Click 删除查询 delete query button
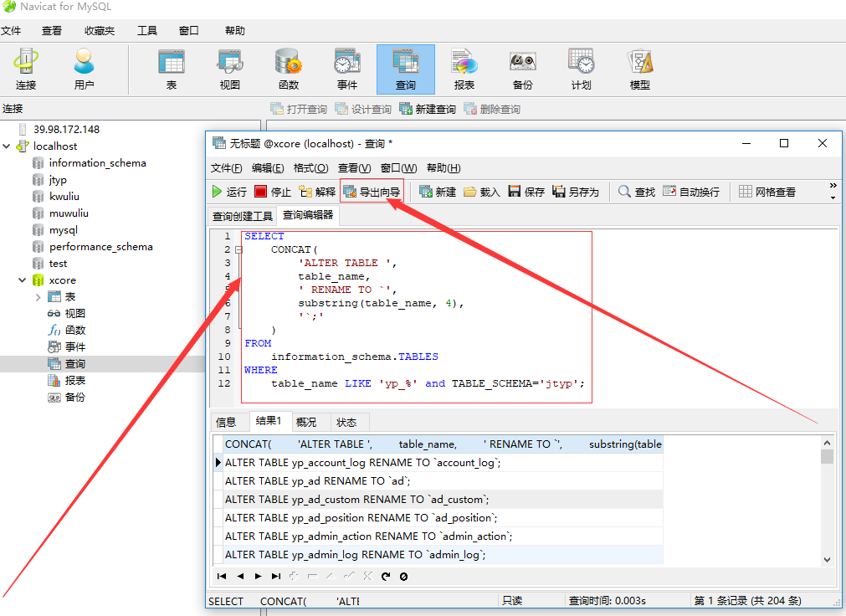 click(491, 109)
